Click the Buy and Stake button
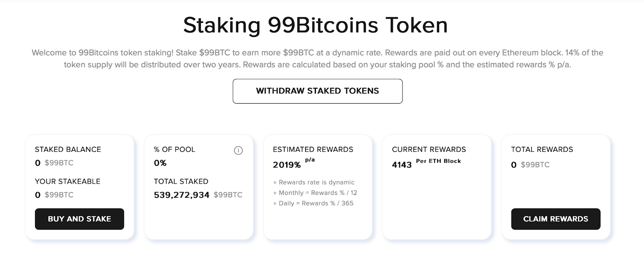644x261 pixels. coord(79,219)
